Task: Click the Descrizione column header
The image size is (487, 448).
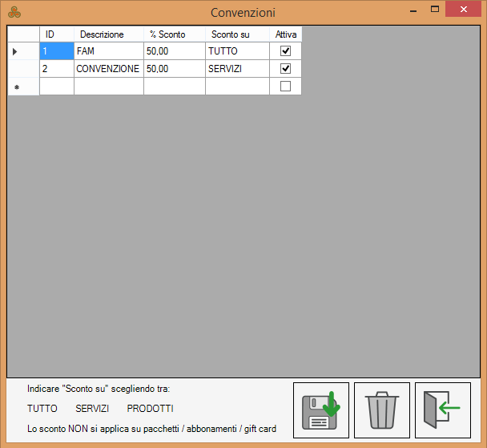Action: coord(108,34)
